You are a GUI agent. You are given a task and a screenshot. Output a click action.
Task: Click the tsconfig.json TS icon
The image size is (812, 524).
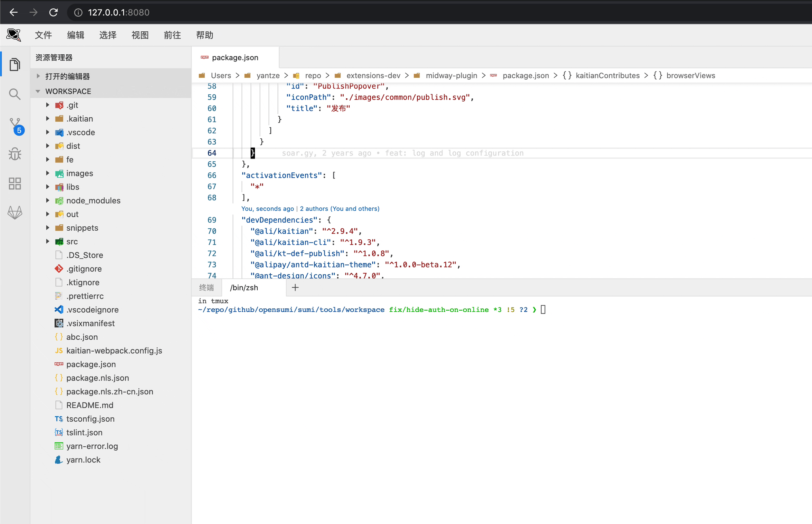point(59,419)
